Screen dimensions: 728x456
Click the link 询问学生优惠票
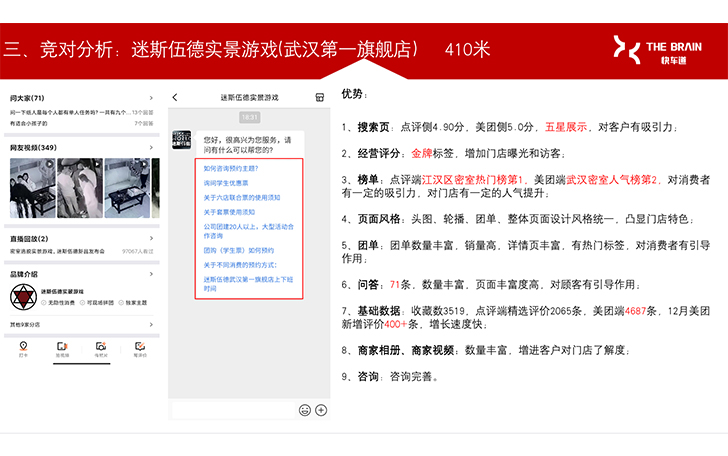[x=226, y=183]
